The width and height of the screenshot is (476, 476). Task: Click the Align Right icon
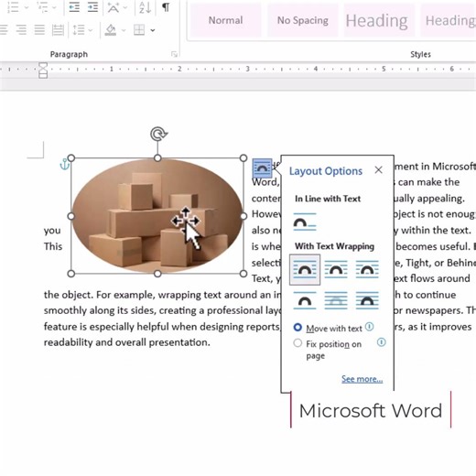[x=21, y=30]
